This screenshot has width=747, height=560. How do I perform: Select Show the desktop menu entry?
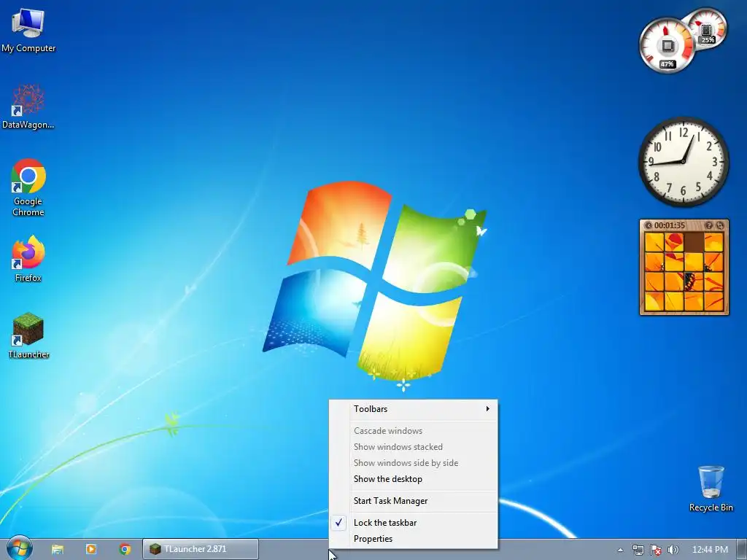[414, 479]
